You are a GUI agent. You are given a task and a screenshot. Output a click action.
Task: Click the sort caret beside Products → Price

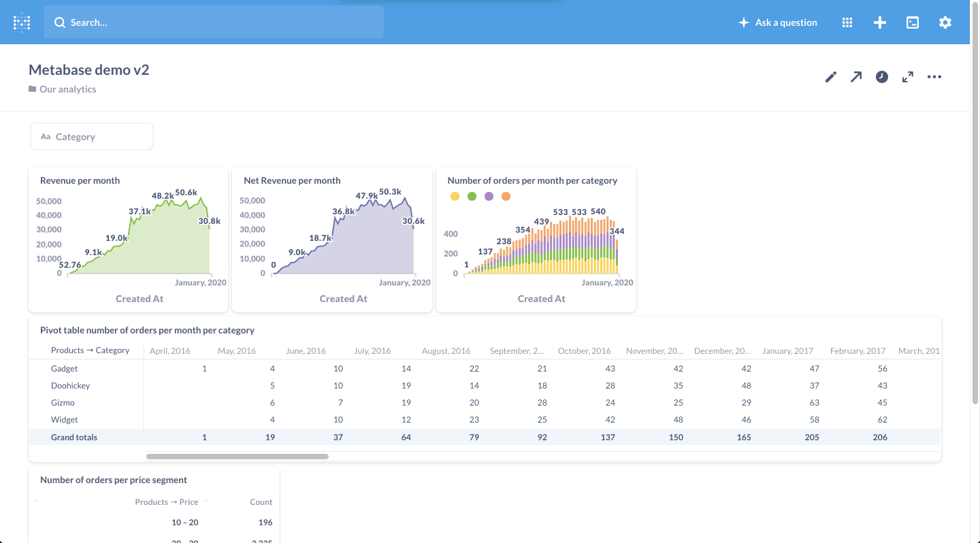206,501
